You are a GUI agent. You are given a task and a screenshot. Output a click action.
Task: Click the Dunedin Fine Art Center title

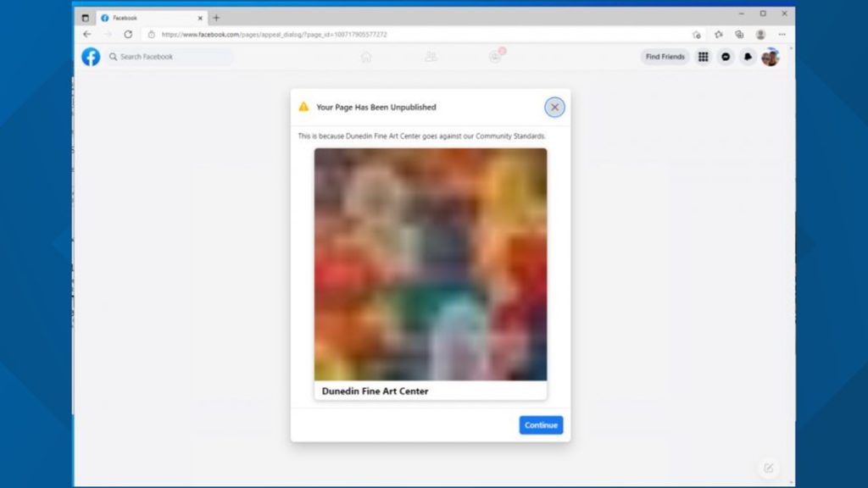[375, 391]
